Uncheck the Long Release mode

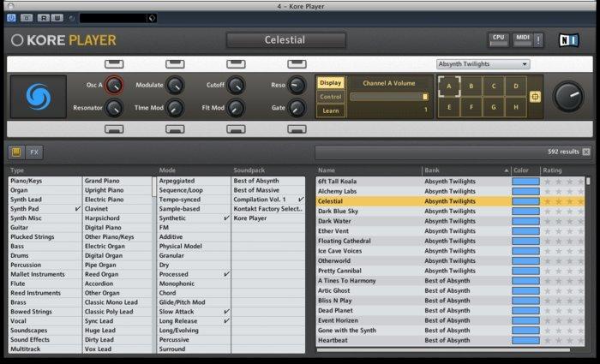pyautogui.click(x=195, y=321)
